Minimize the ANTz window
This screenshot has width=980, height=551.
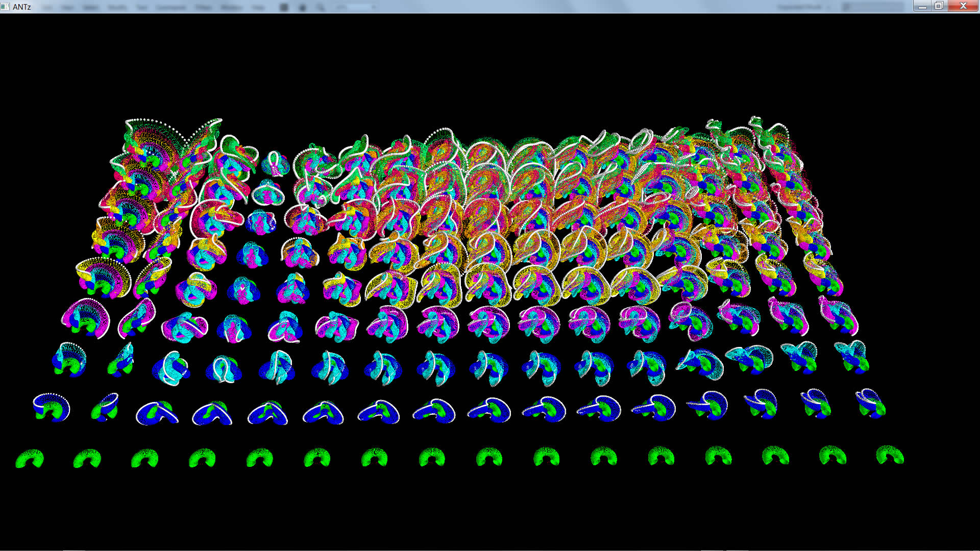[922, 6]
